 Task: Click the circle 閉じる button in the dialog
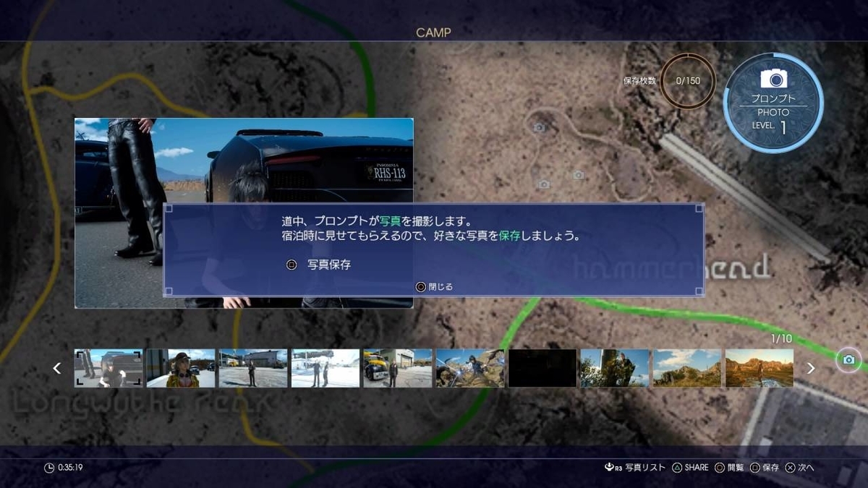click(434, 287)
